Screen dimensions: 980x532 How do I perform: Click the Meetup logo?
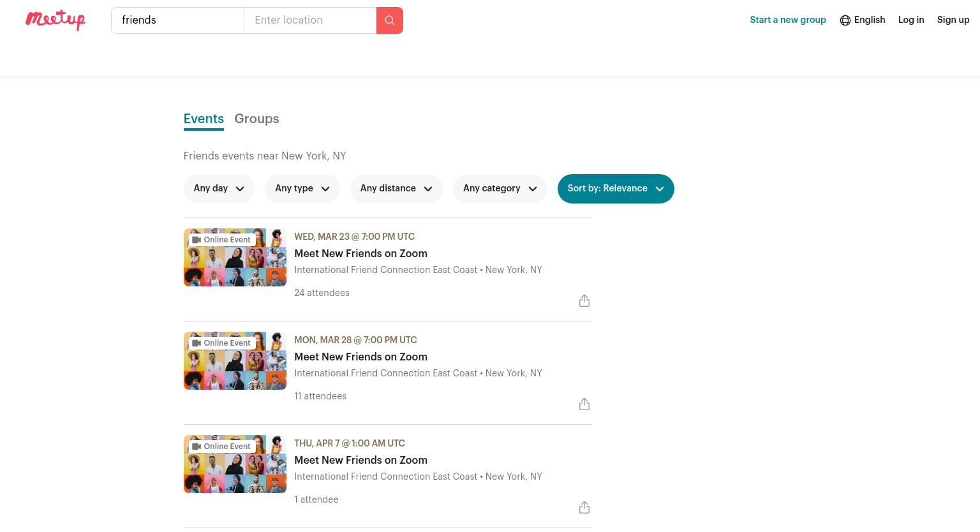tap(56, 20)
